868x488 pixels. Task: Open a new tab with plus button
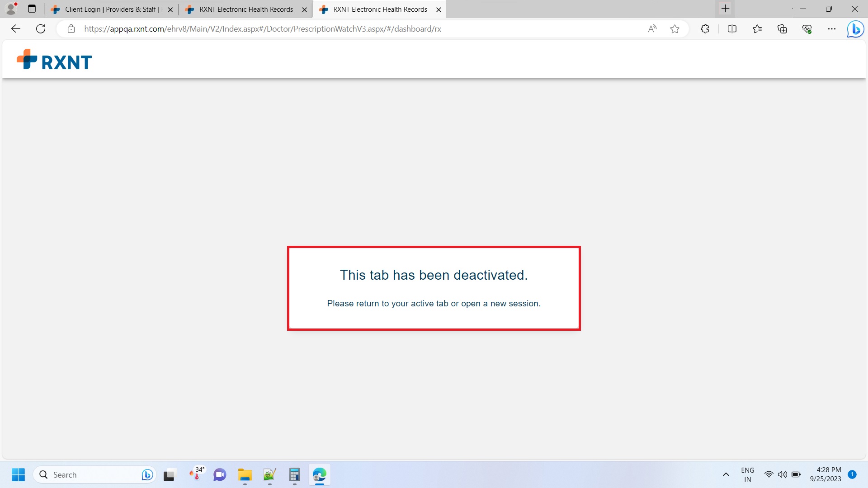725,9
